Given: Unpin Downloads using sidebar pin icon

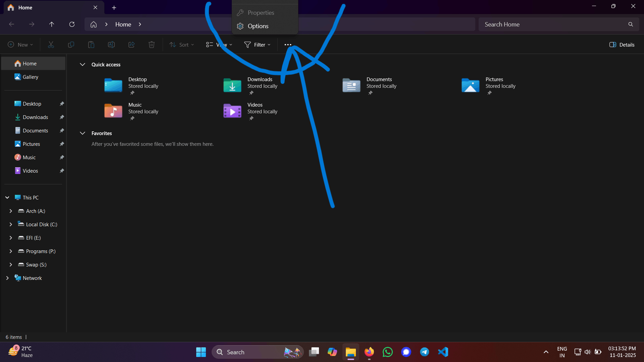Looking at the screenshot, I should 62,117.
